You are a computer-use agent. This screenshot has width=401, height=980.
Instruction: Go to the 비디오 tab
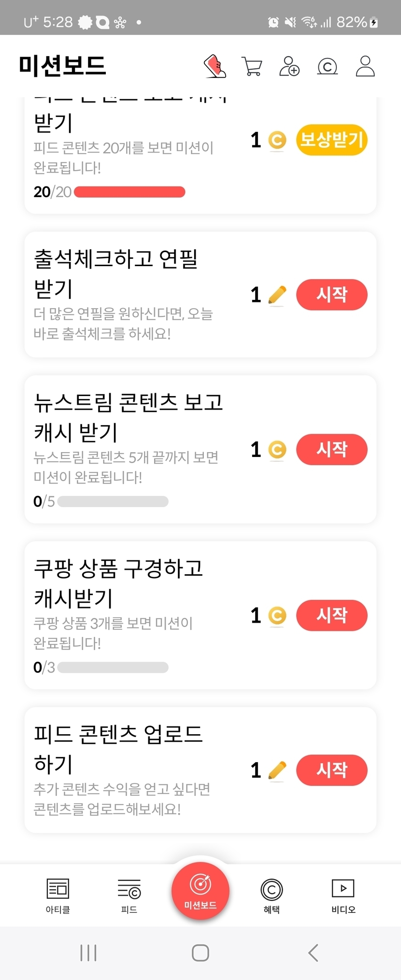(343, 895)
